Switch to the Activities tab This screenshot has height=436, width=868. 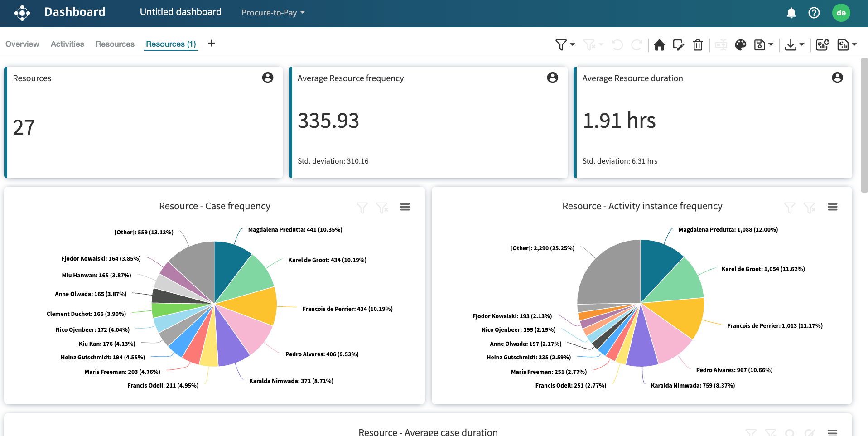(x=67, y=44)
